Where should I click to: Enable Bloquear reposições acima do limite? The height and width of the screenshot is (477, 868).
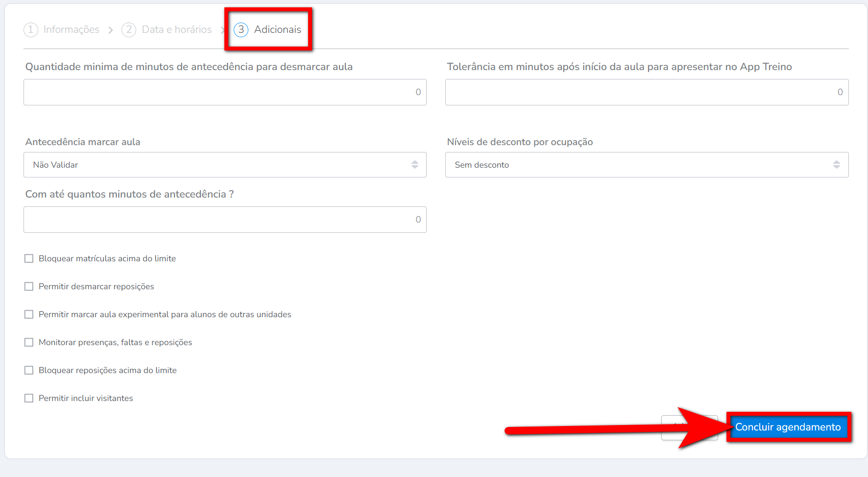(x=29, y=370)
